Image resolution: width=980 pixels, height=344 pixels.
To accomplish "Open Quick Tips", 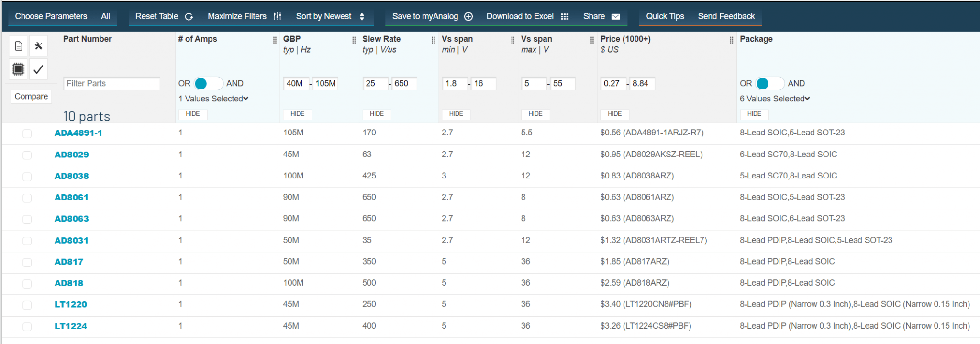I will pyautogui.click(x=665, y=16).
